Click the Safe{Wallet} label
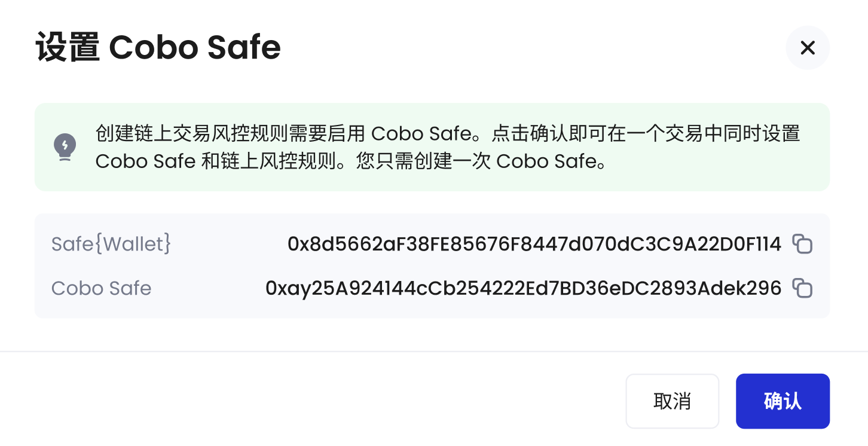The image size is (868, 446). coord(111,244)
